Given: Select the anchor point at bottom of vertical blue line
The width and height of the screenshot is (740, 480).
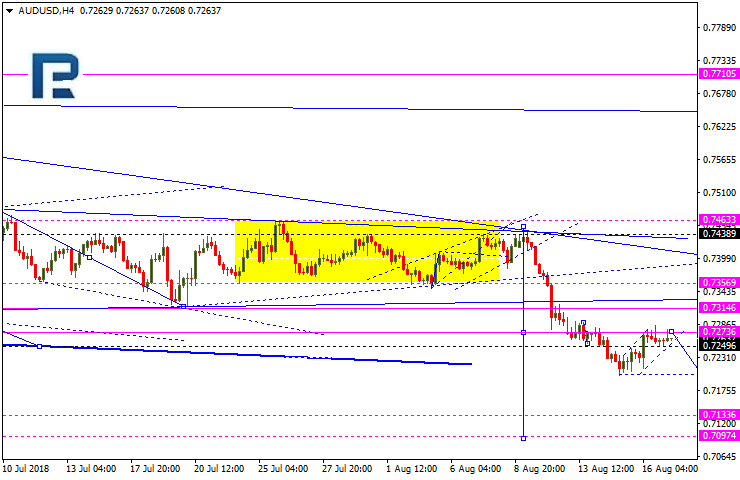Looking at the screenshot, I should pos(523,437).
